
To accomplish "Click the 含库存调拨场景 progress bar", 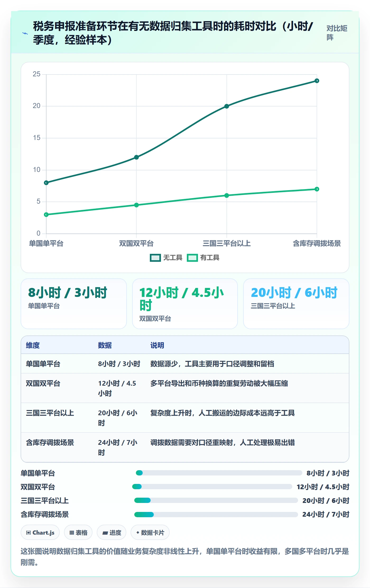I will click(216, 514).
